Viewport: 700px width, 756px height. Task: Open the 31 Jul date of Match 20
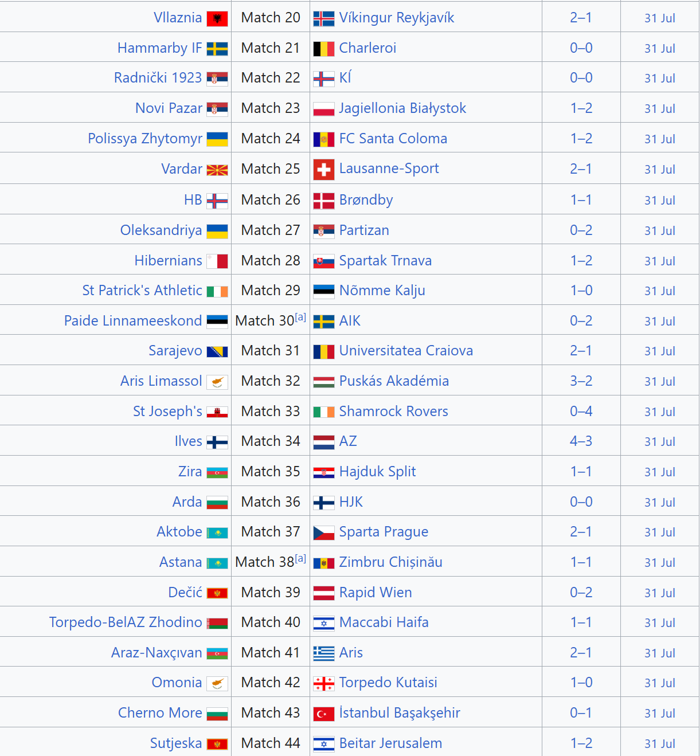tap(660, 18)
